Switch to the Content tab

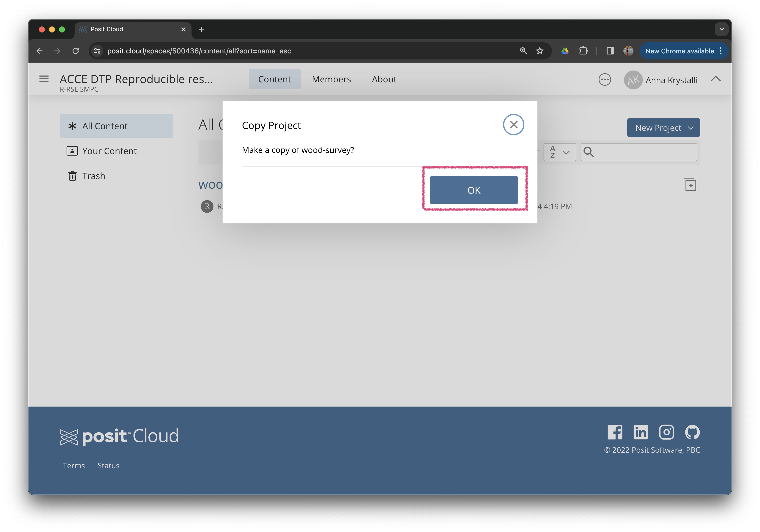tap(274, 79)
